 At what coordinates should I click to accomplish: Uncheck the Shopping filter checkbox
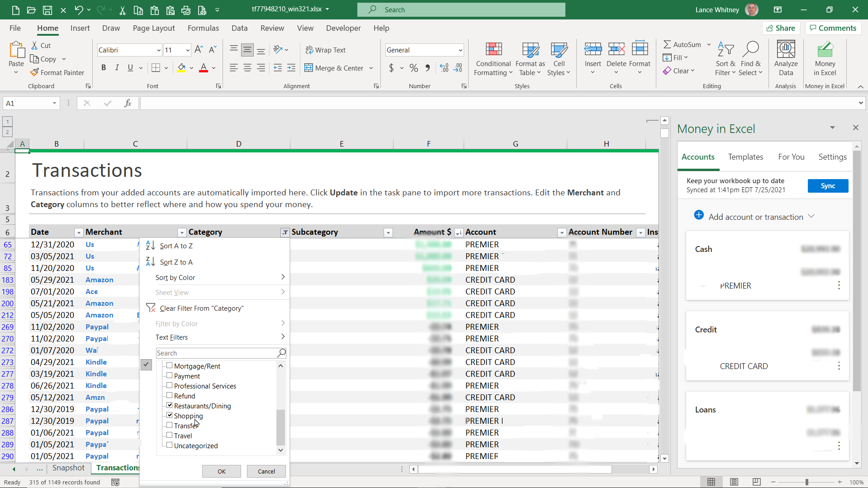tap(169, 415)
